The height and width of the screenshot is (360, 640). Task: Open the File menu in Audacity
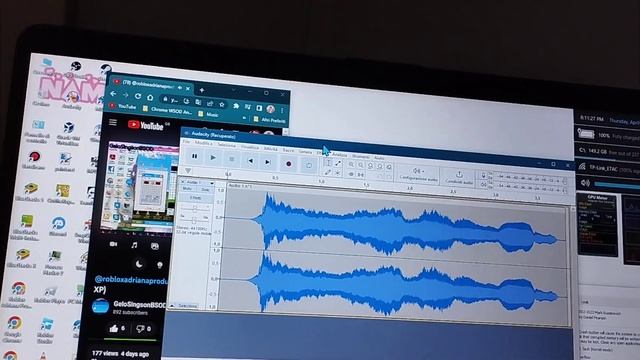(x=186, y=142)
